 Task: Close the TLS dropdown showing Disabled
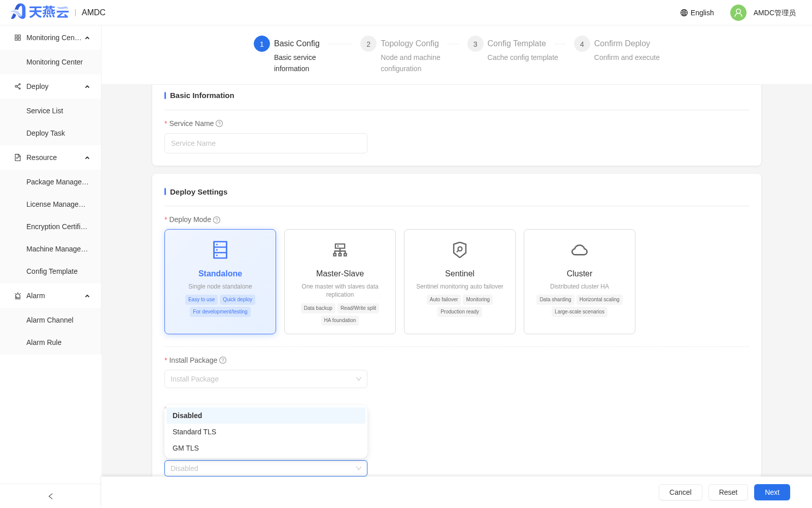coord(266,468)
